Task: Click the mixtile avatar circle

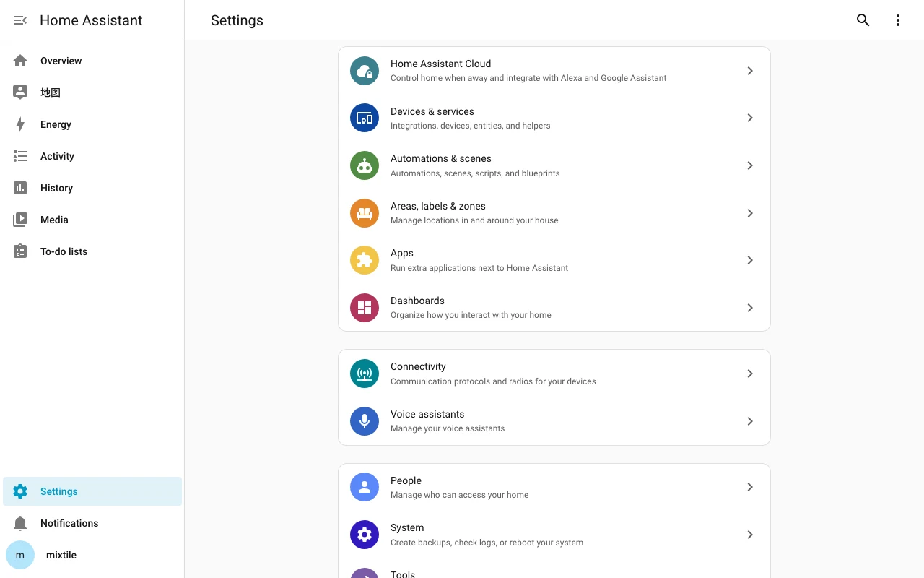Action: click(20, 555)
